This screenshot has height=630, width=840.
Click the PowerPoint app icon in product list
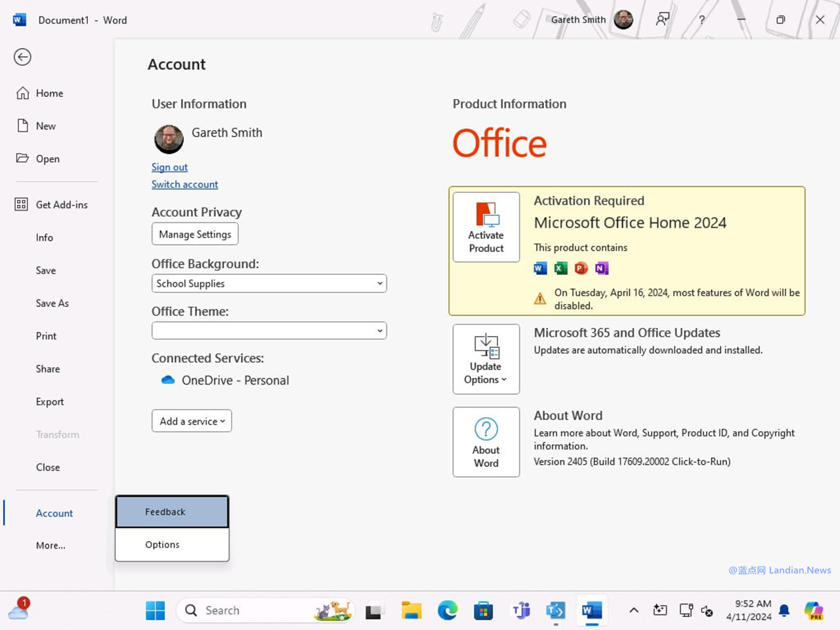pyautogui.click(x=581, y=268)
